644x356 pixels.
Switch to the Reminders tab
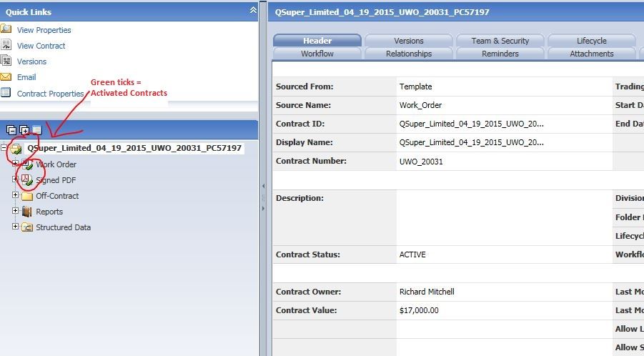click(500, 54)
